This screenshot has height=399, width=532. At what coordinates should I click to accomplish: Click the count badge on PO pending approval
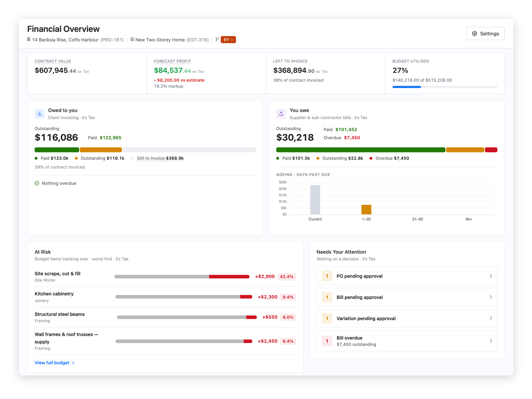point(327,276)
